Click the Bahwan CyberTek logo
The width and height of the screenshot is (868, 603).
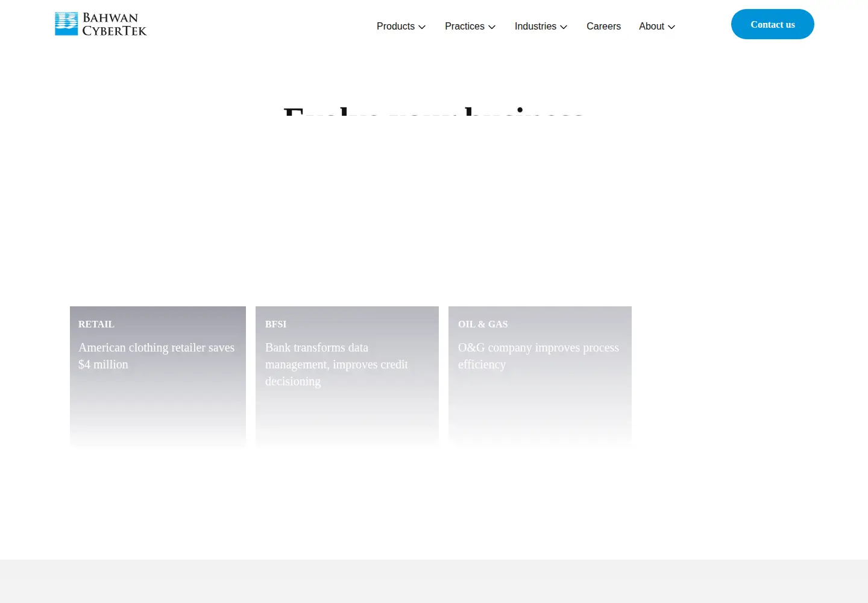tap(101, 24)
